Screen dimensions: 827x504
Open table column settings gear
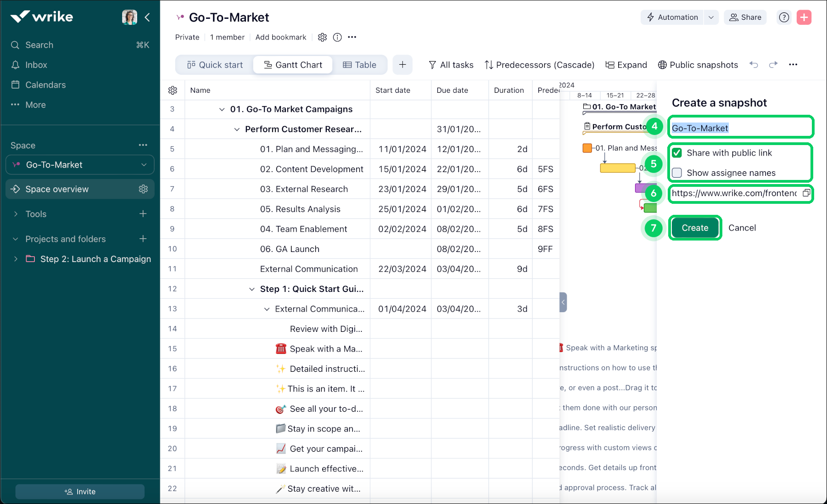point(173,90)
